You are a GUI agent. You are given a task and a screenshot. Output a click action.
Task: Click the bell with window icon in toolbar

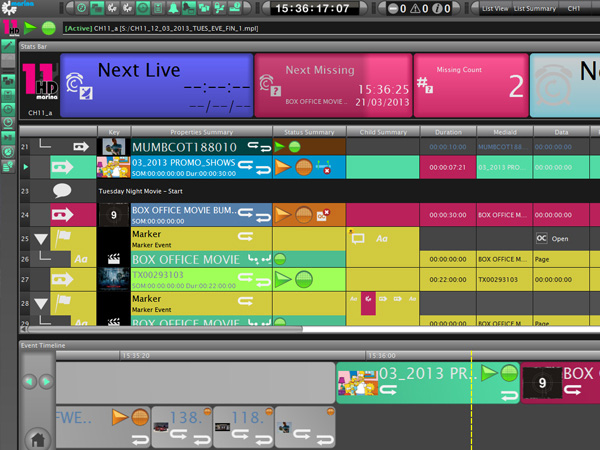click(x=189, y=8)
